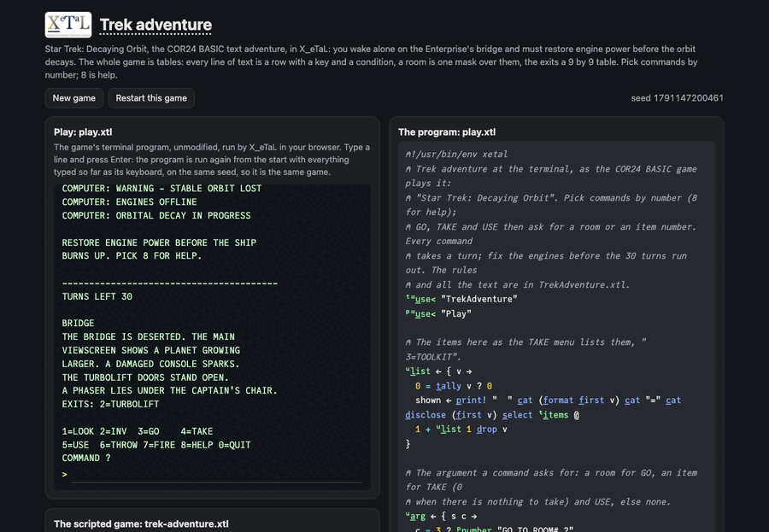Click 'COMPUTER: ENGINES OFFLINE' terminal line
The image size is (769, 532).
click(x=130, y=202)
